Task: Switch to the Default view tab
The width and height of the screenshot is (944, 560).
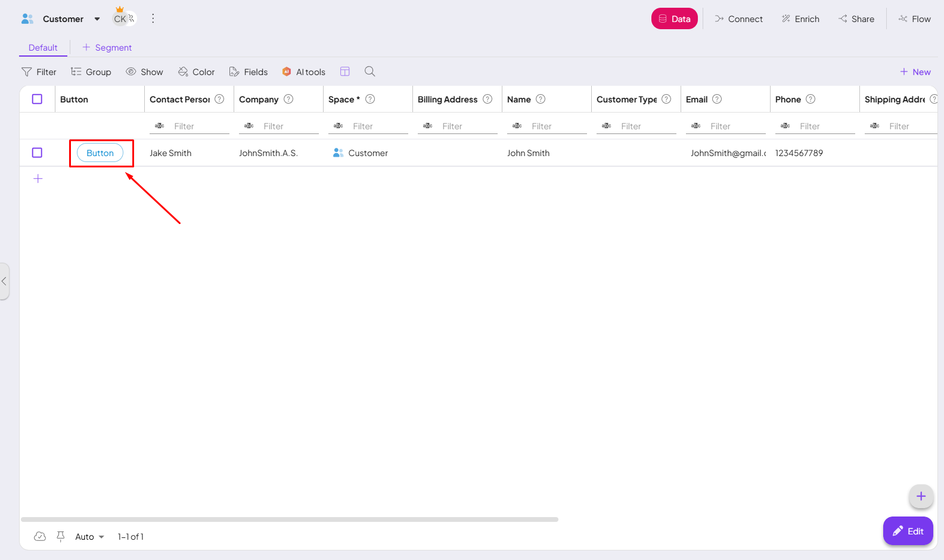Action: pos(43,48)
